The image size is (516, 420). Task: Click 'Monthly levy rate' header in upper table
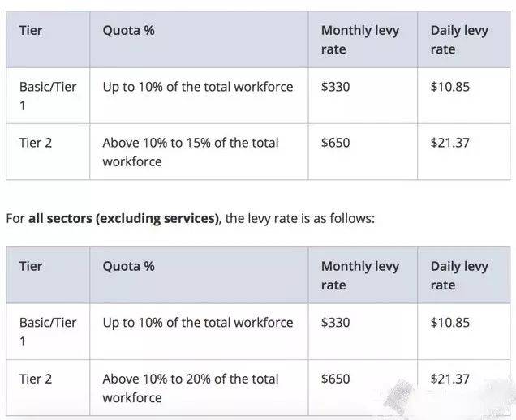359,40
